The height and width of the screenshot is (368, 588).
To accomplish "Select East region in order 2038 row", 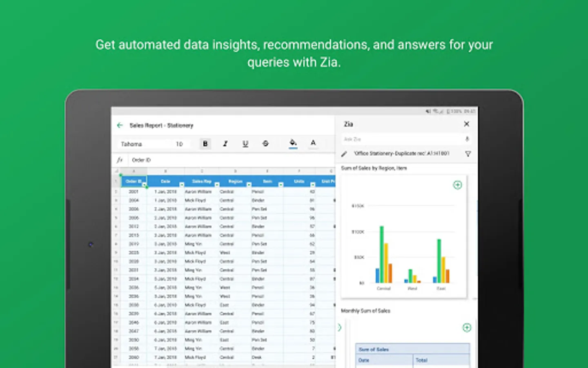I will [x=235, y=305].
